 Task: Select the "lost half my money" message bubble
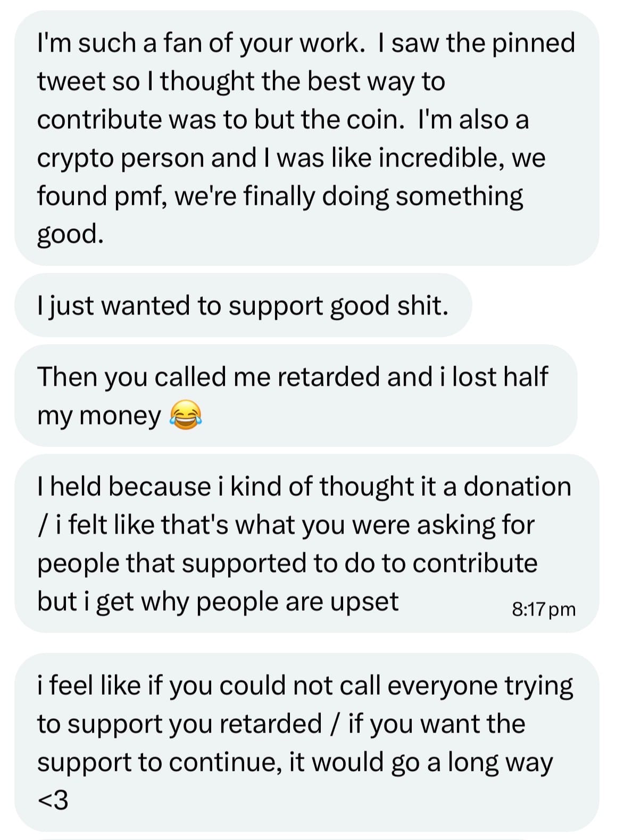(295, 395)
